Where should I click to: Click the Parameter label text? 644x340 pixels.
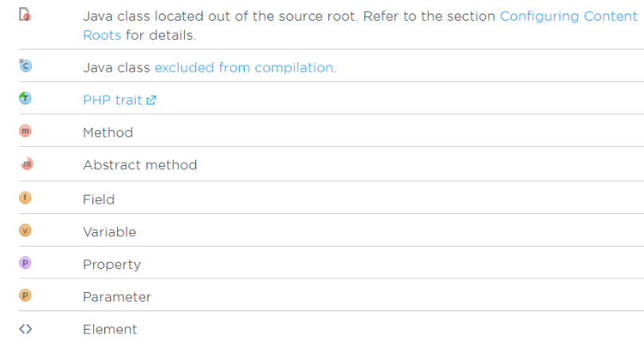[116, 297]
